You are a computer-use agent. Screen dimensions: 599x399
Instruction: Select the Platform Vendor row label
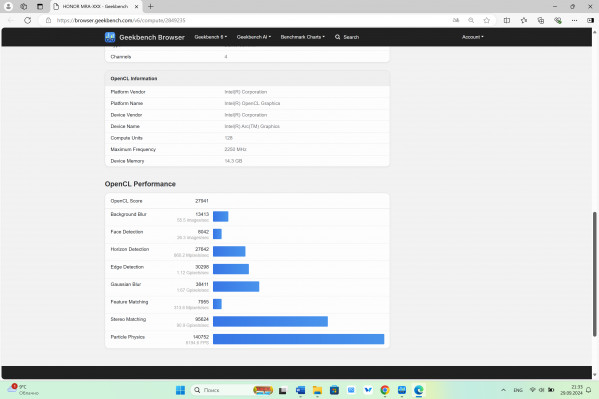pyautogui.click(x=128, y=92)
